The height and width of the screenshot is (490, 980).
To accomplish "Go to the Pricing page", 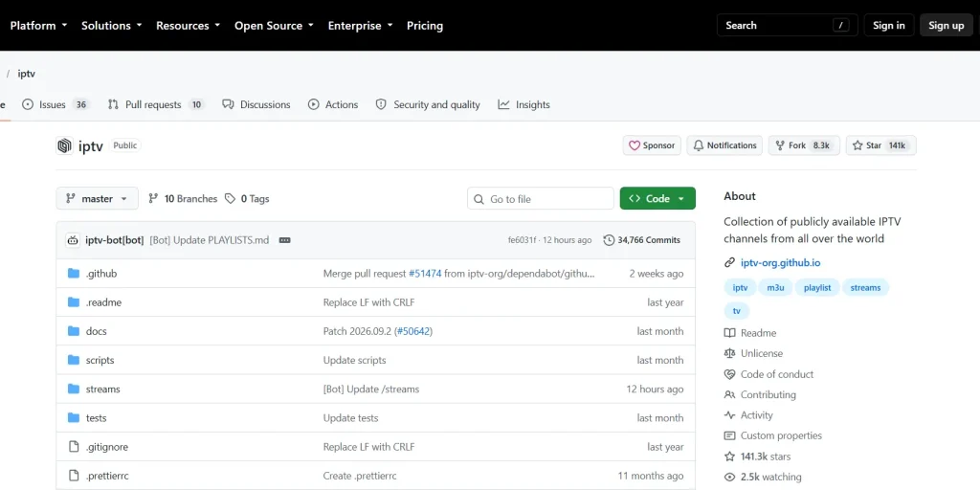I will pos(425,26).
